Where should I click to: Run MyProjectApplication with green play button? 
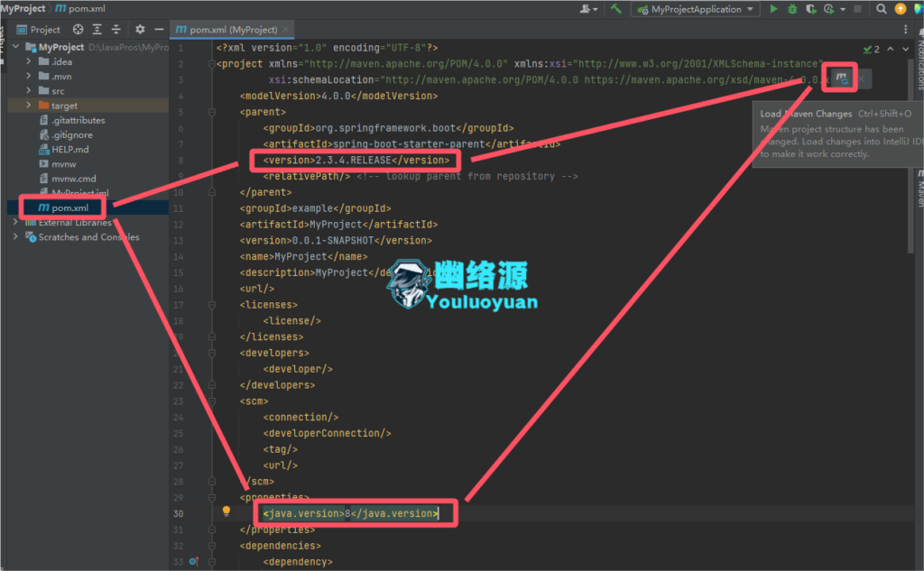point(773,9)
